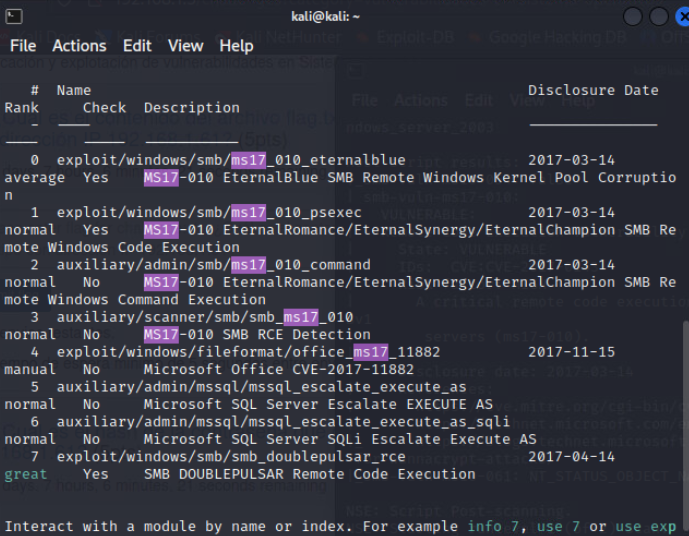Image resolution: width=689 pixels, height=536 pixels.
Task: Click the mssql_escalate_execute_as_sqli module line
Action: coord(283,422)
